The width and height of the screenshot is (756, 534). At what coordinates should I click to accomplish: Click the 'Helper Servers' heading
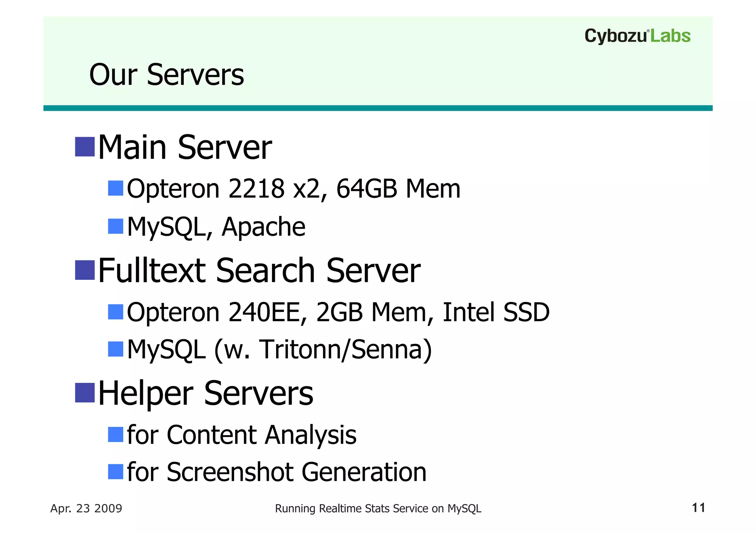(206, 393)
